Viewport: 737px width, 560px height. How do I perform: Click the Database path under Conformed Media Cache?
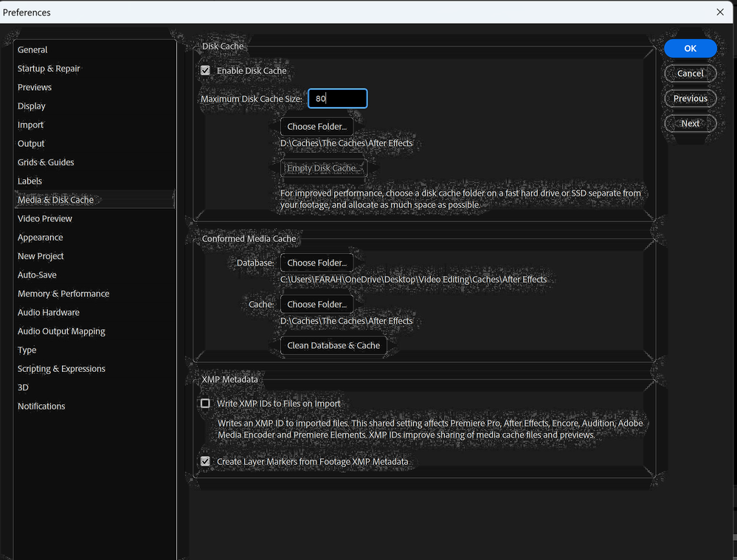(x=414, y=280)
